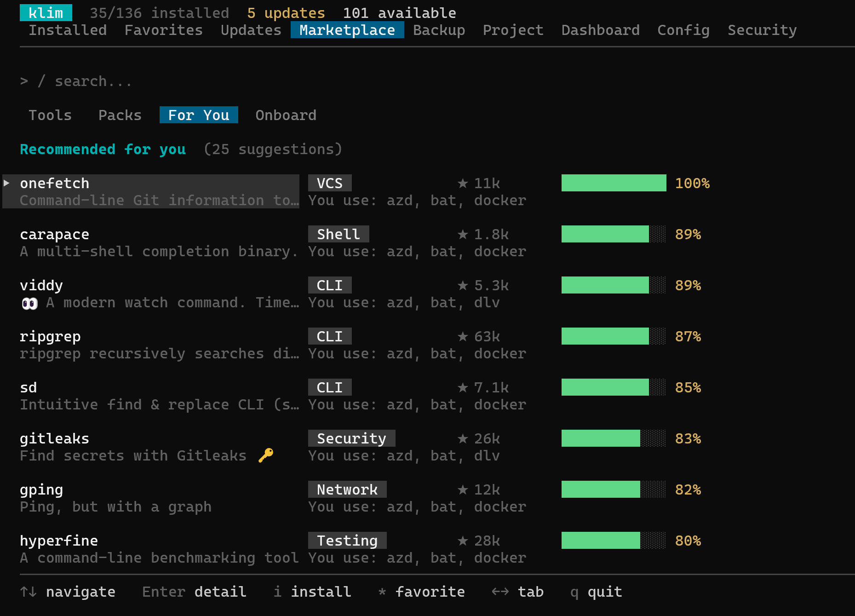The height and width of the screenshot is (616, 855).
Task: Open the Backup tab
Action: click(439, 30)
